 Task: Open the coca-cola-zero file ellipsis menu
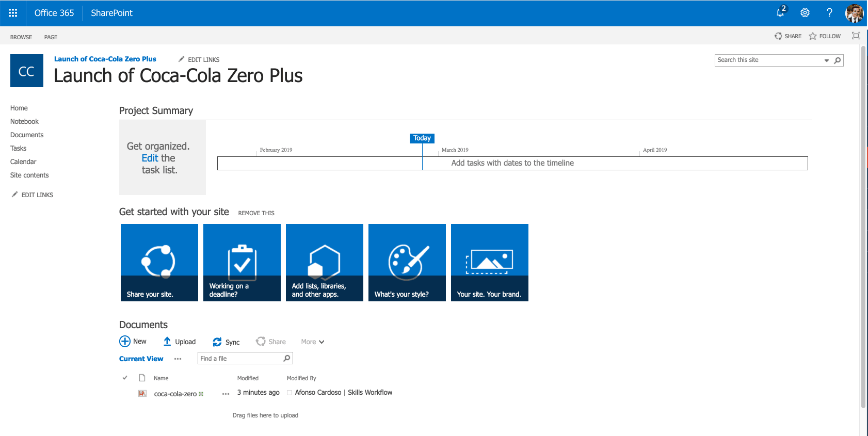coord(226,394)
